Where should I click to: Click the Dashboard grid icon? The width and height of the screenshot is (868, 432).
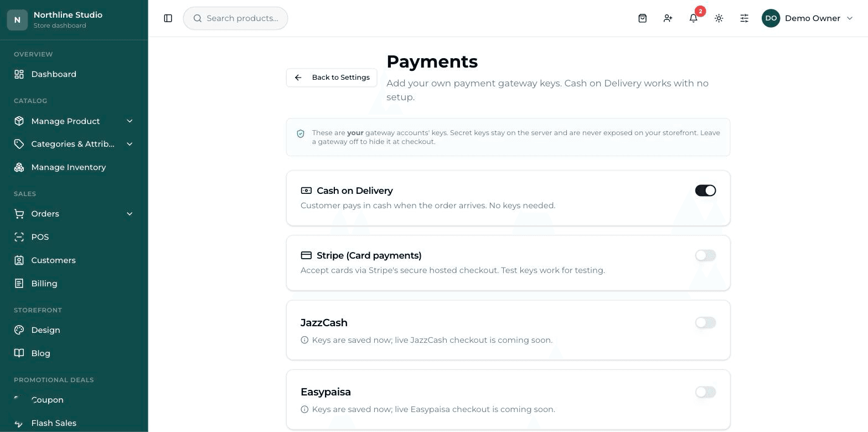(19, 74)
